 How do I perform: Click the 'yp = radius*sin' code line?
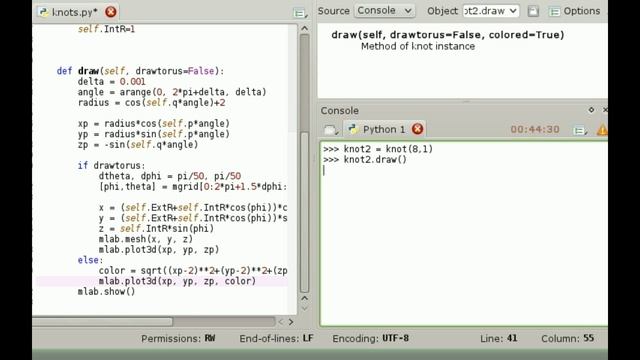click(x=154, y=134)
